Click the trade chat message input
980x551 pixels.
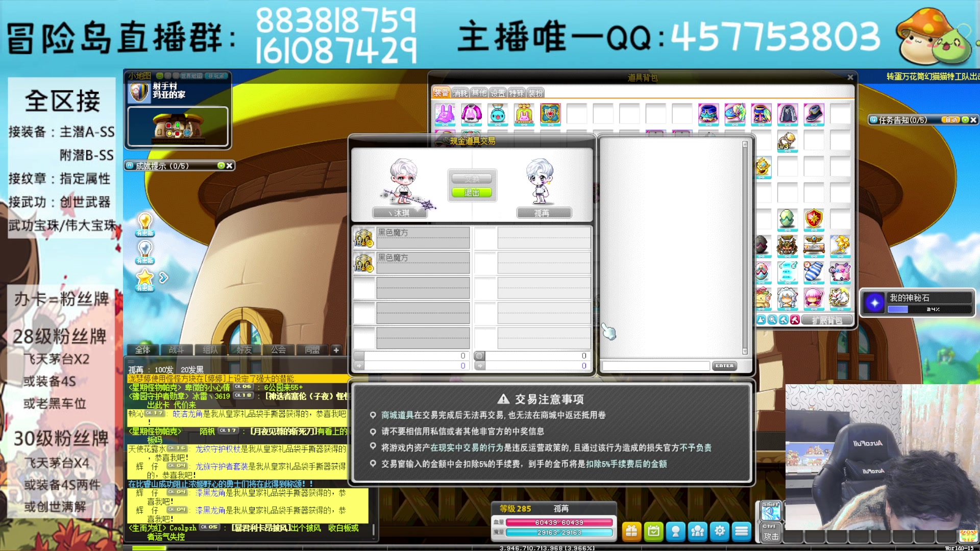point(655,366)
